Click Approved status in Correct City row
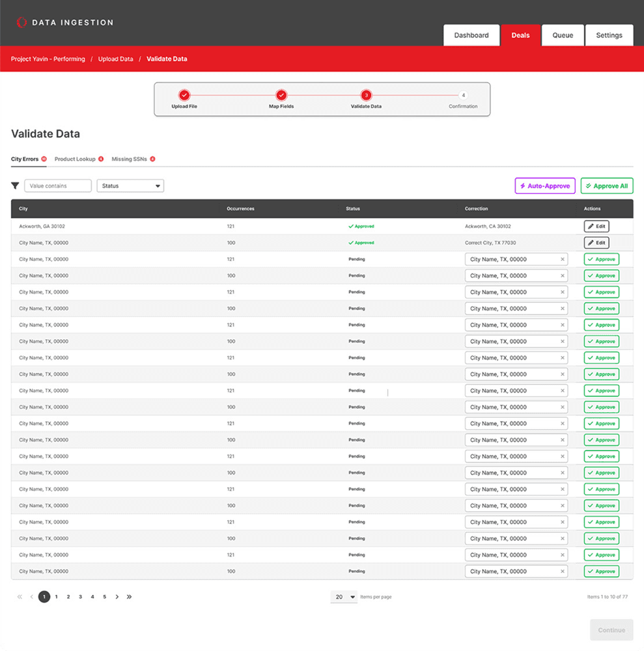 click(x=361, y=242)
